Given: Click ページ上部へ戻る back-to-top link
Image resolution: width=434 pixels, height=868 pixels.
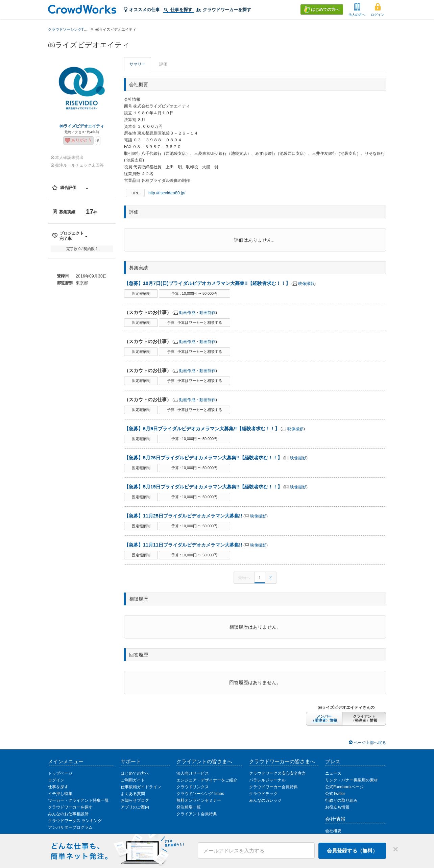Looking at the screenshot, I should click(x=367, y=743).
